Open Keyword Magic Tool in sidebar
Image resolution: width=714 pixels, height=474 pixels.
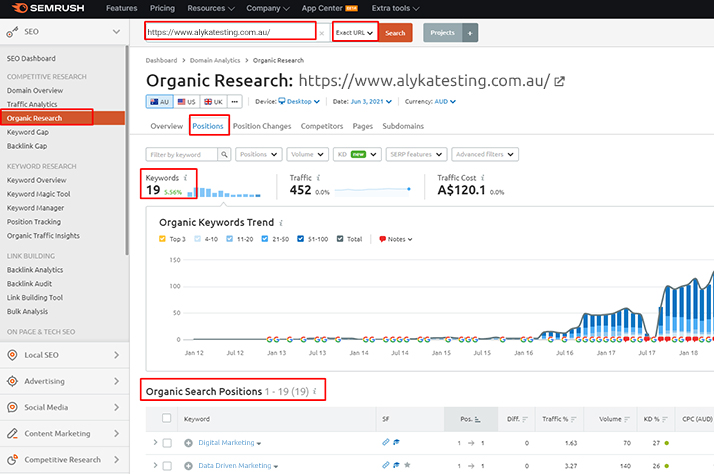point(39,194)
